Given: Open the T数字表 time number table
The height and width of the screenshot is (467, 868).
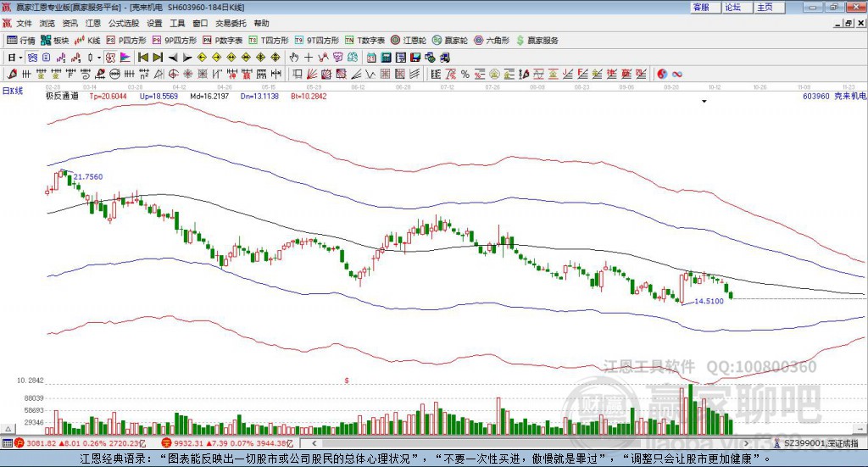Looking at the screenshot, I should coord(364,41).
